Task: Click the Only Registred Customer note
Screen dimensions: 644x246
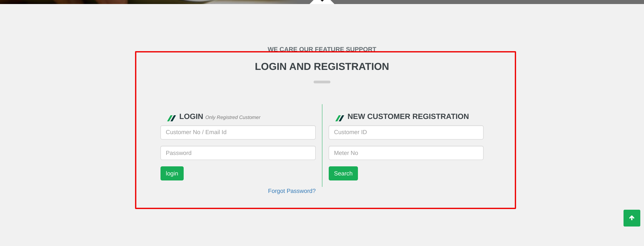Action: pos(233,117)
